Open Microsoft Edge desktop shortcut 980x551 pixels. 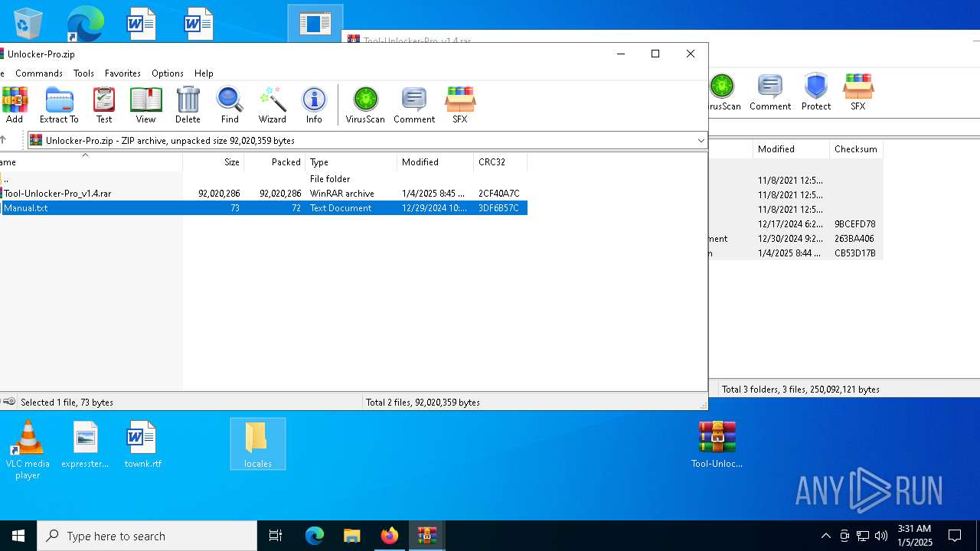(x=85, y=23)
